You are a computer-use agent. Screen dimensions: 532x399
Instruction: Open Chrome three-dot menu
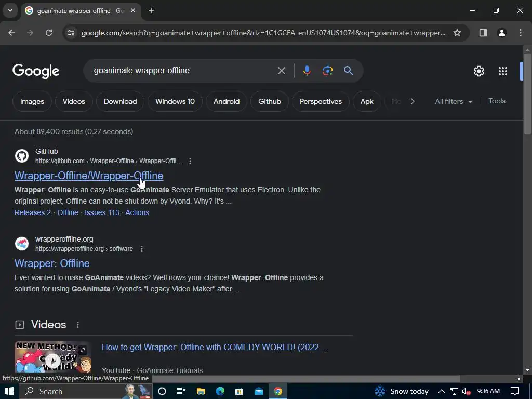[x=521, y=33]
